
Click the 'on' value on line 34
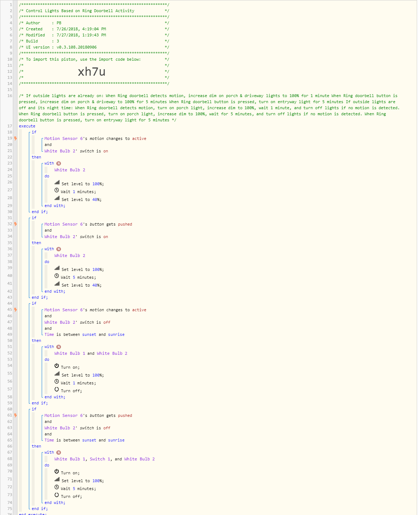[106, 237]
